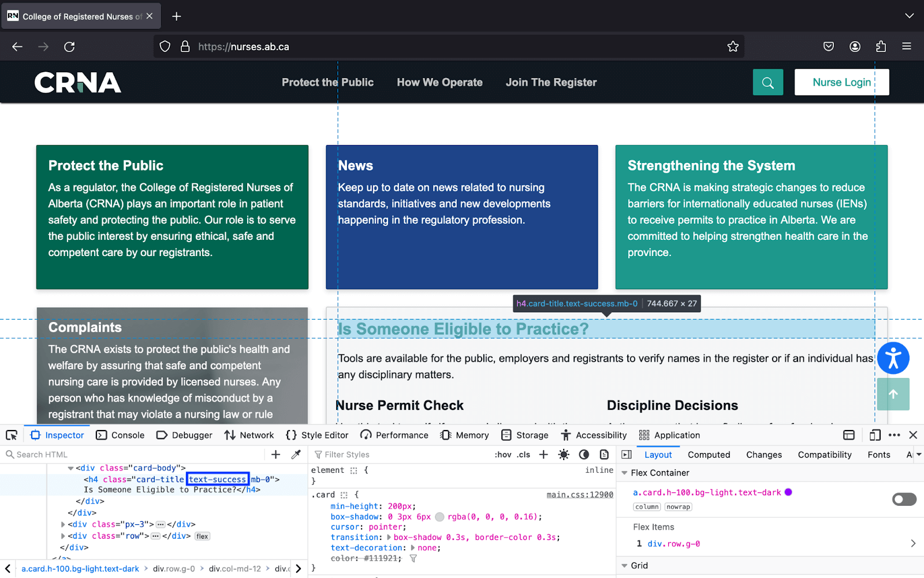Show more sidebar tabs dropdown
This screenshot has width=924, height=578.
click(918, 455)
